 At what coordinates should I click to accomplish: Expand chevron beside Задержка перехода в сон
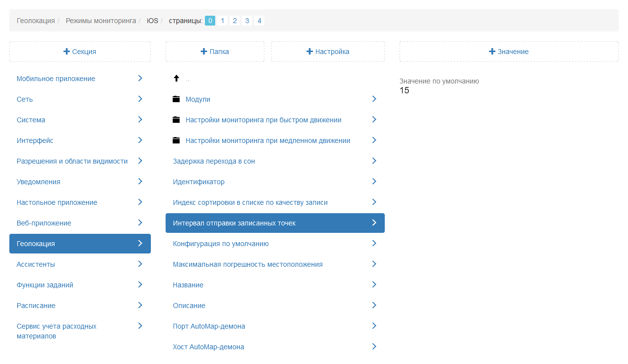[374, 161]
